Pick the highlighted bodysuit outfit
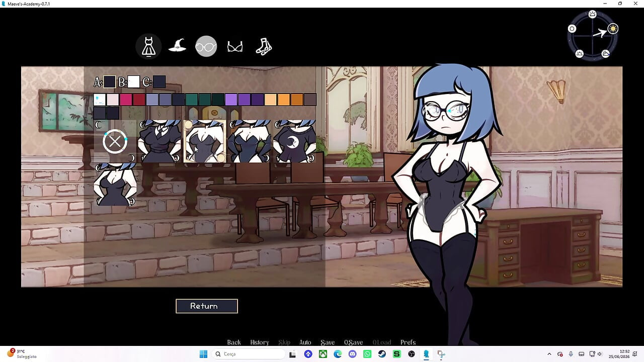Screen dimensions: 644x362 pos(205,141)
